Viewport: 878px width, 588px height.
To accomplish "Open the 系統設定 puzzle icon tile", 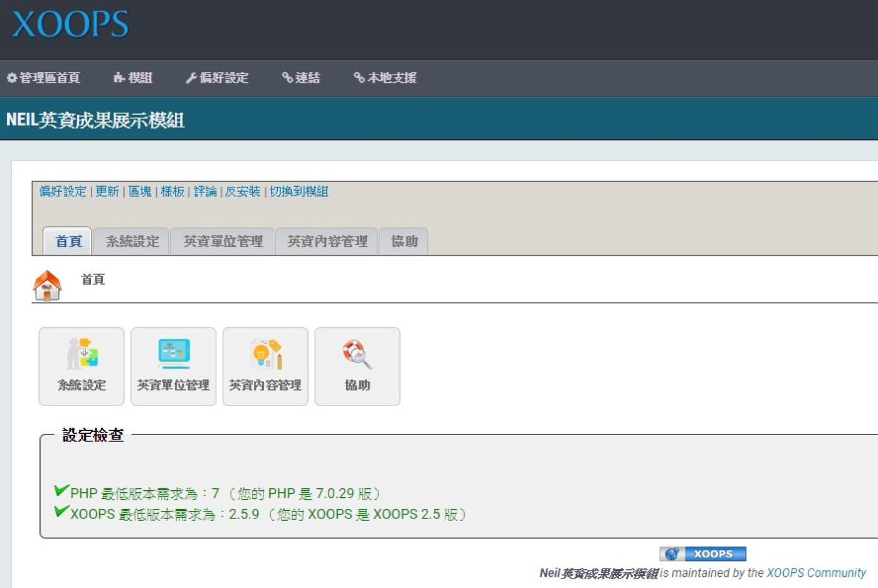I will tap(82, 366).
